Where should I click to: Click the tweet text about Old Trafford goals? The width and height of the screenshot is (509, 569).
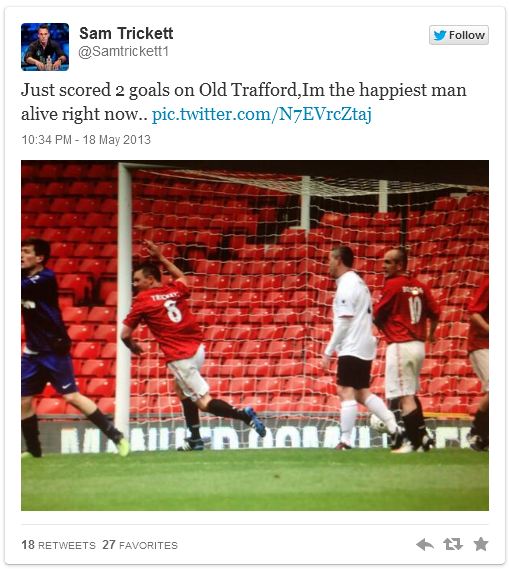[x=243, y=102]
